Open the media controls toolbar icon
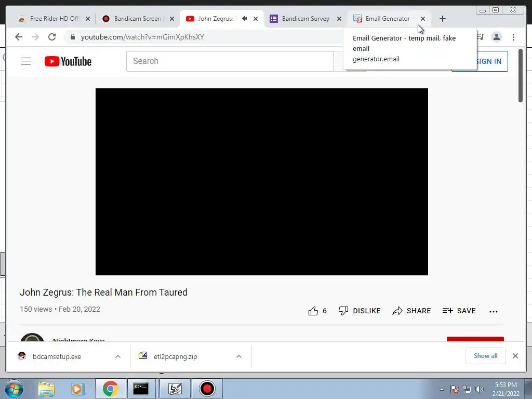The height and width of the screenshot is (399, 532). (x=481, y=37)
